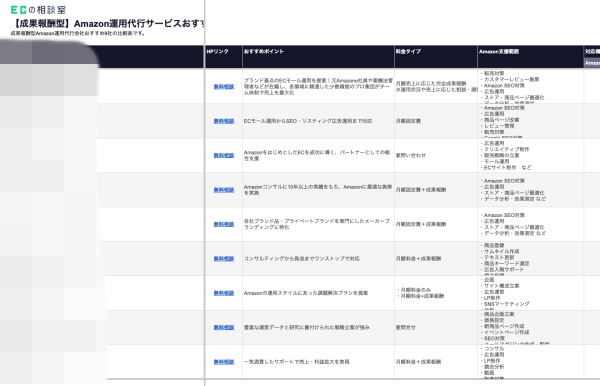Open 無料相談 link in the ブランド基点のECモール row
600x386 pixels.
tap(224, 87)
